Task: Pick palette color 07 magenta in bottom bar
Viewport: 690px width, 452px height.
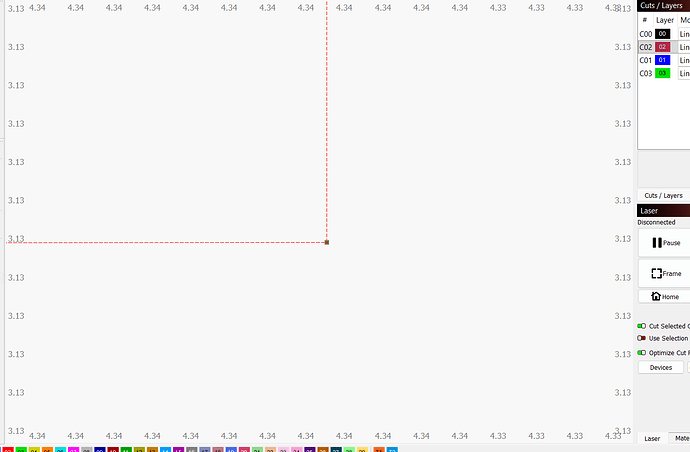Action: 73,450
